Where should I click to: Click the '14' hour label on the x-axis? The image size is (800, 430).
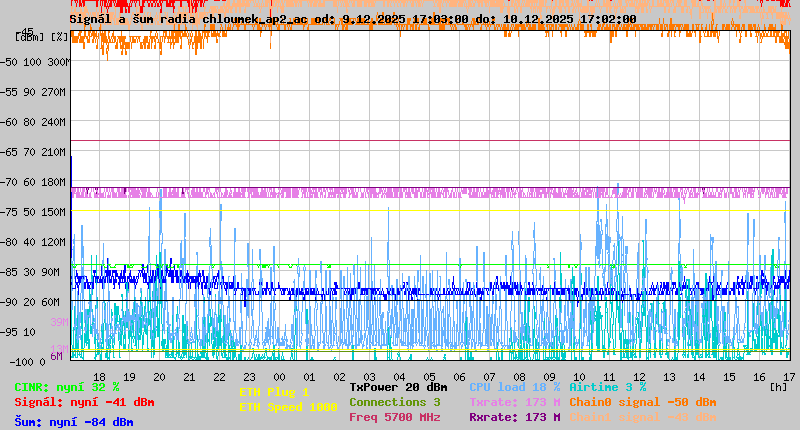(x=699, y=377)
